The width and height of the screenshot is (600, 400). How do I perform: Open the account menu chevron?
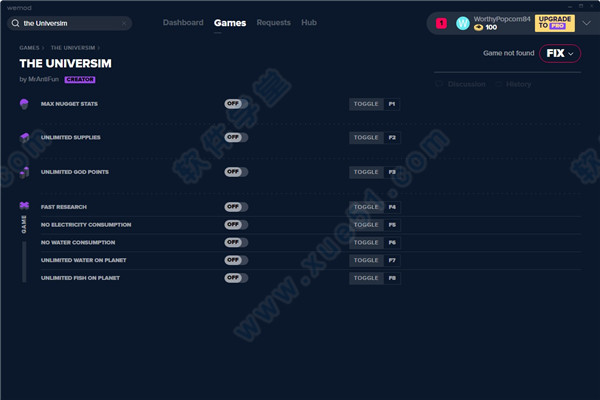pyautogui.click(x=586, y=23)
